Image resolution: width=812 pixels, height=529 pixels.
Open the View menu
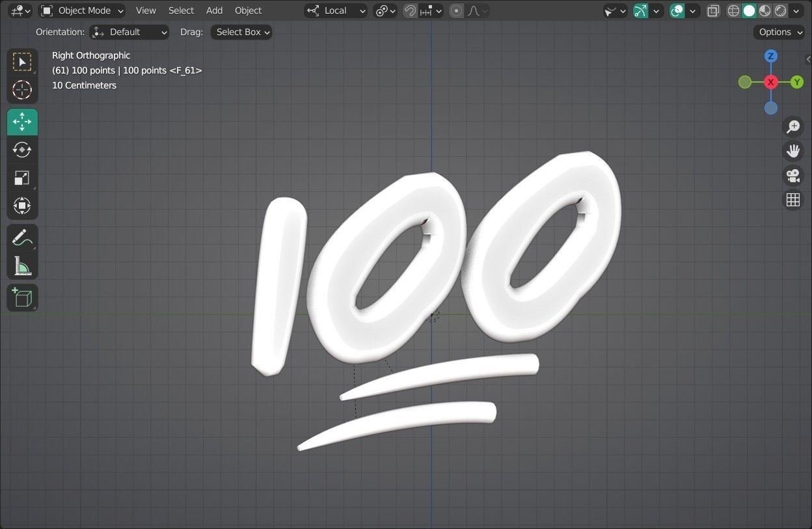pos(146,10)
